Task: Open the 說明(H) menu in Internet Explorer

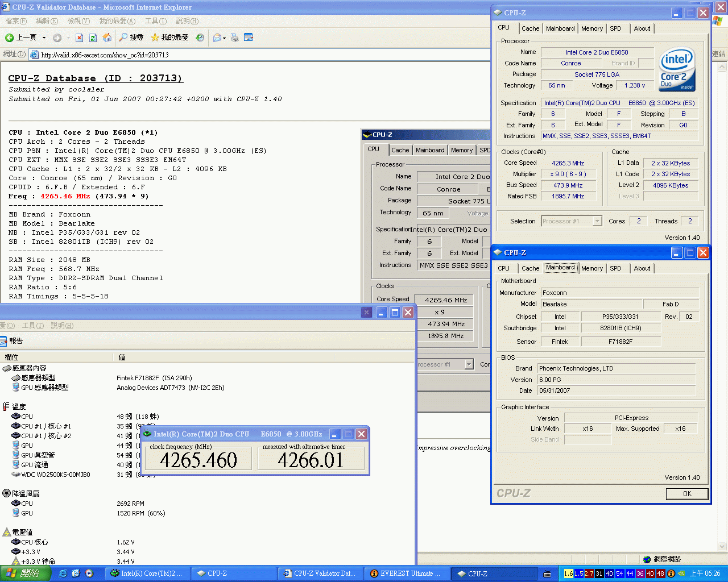Action: pyautogui.click(x=187, y=21)
